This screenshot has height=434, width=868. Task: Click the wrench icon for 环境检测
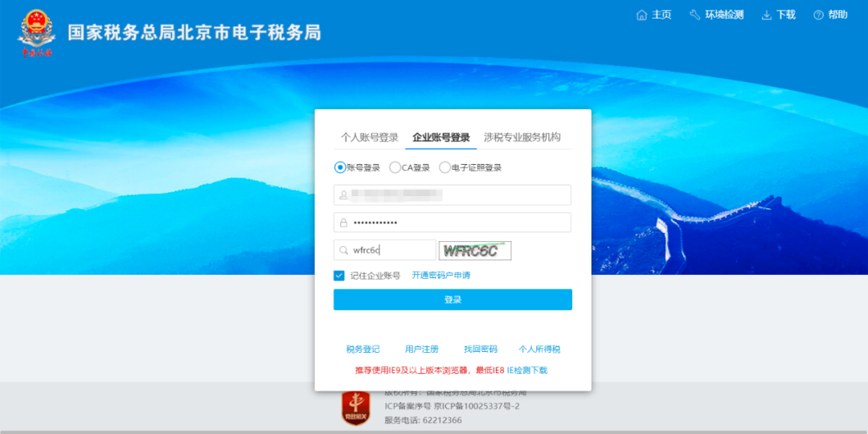[694, 15]
